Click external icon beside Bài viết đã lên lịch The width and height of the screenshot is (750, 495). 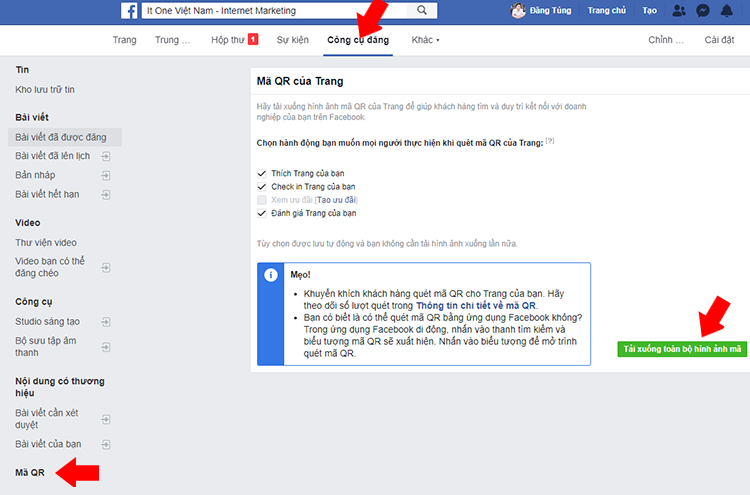[105, 156]
